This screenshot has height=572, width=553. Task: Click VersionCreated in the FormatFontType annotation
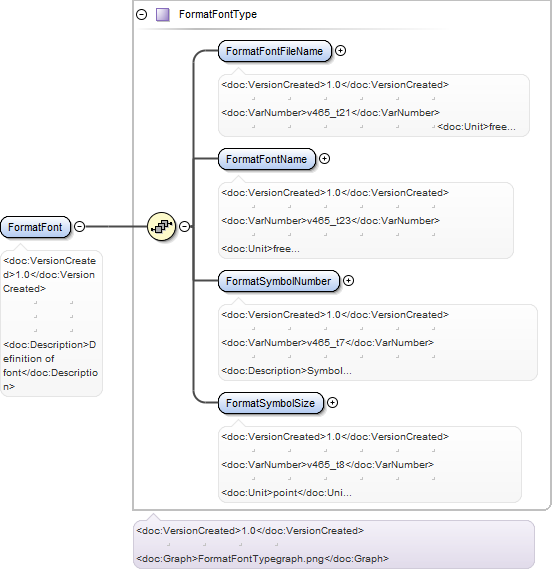pos(250,531)
